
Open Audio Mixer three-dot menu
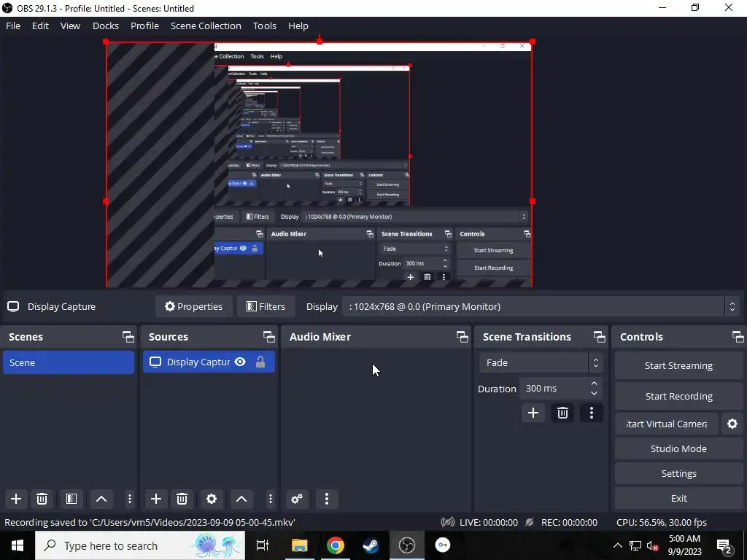(x=326, y=499)
